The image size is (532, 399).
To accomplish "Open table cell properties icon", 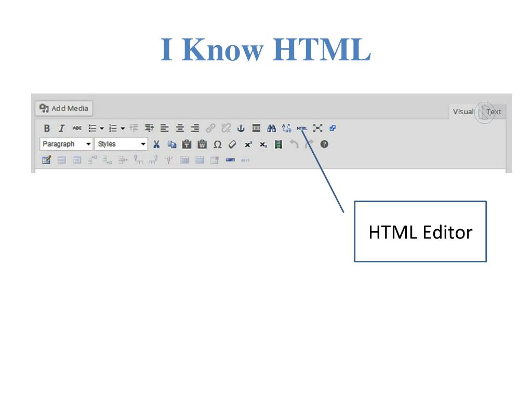I will [77, 160].
